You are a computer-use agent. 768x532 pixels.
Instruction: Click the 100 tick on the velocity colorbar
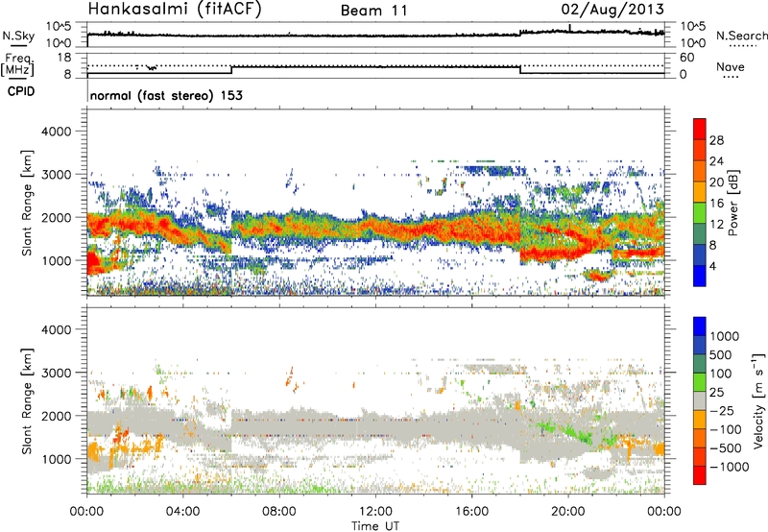pyautogui.click(x=721, y=374)
